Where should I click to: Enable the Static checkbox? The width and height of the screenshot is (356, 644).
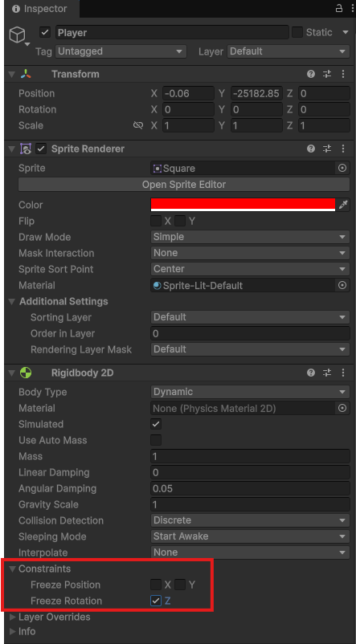pyautogui.click(x=297, y=32)
